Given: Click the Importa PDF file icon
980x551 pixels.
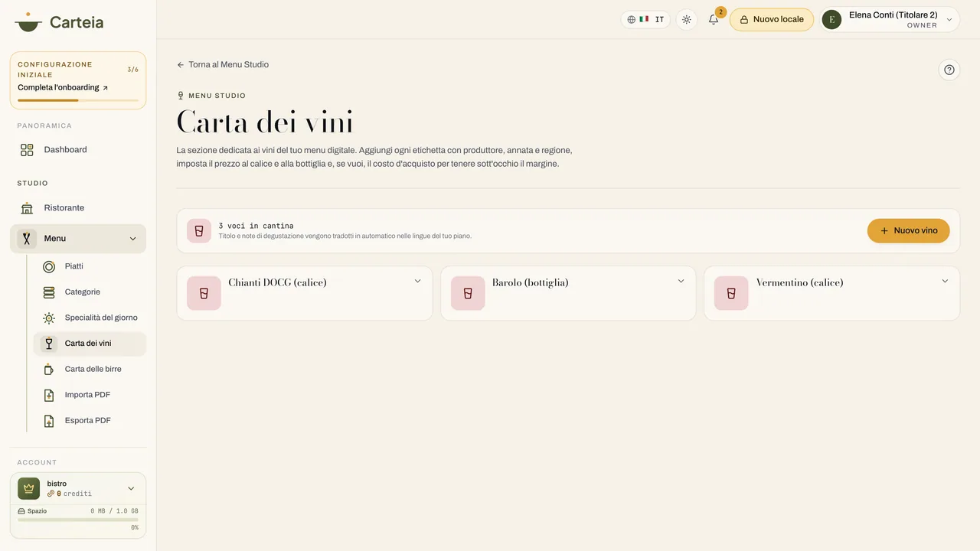Looking at the screenshot, I should 49,395.
